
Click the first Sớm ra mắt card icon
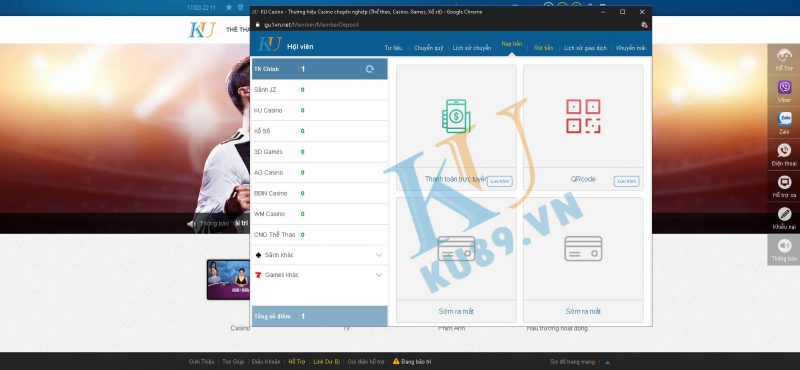pos(456,249)
